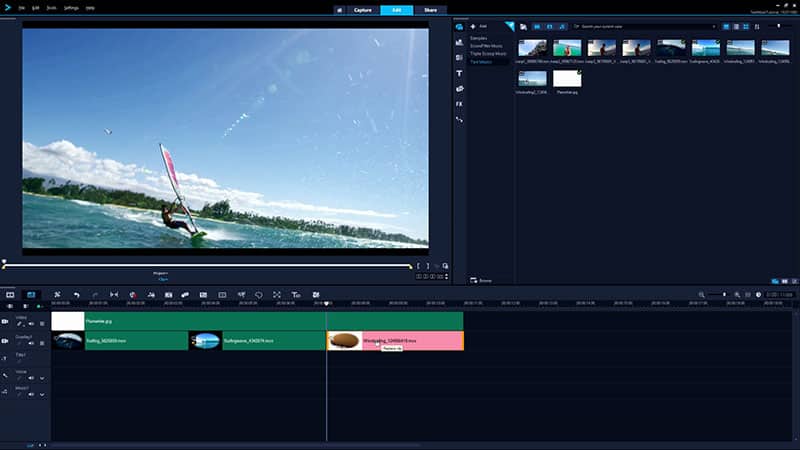The image size is (800, 450).
Task: Open the File menu
Action: coord(21,8)
